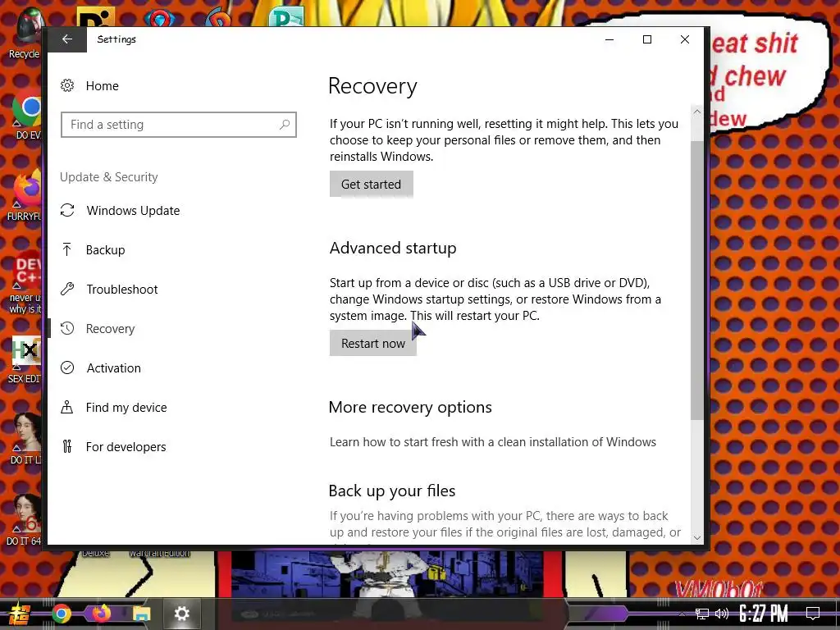Viewport: 840px width, 630px height.
Task: Launch Chrome from the taskbar
Action: [x=61, y=614]
